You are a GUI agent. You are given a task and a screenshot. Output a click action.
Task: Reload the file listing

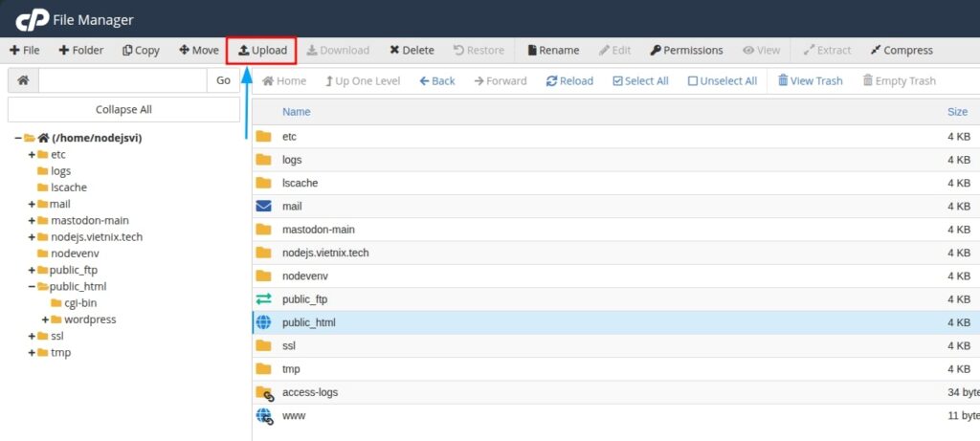click(x=569, y=81)
